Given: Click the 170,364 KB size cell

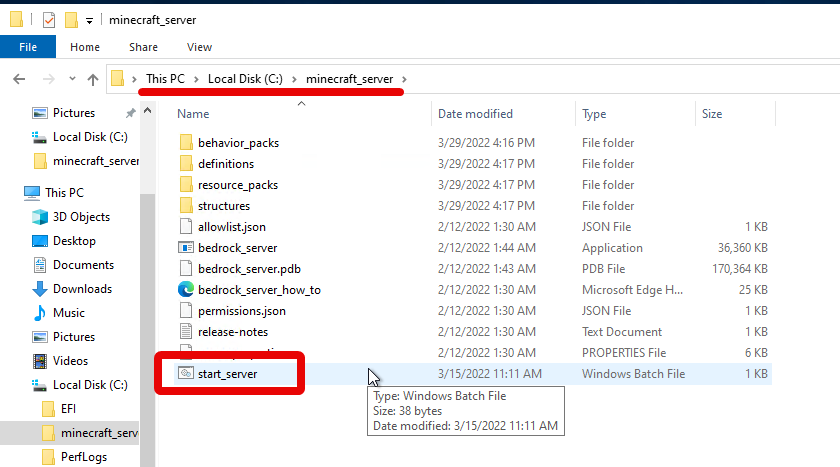Looking at the screenshot, I should (740, 269).
